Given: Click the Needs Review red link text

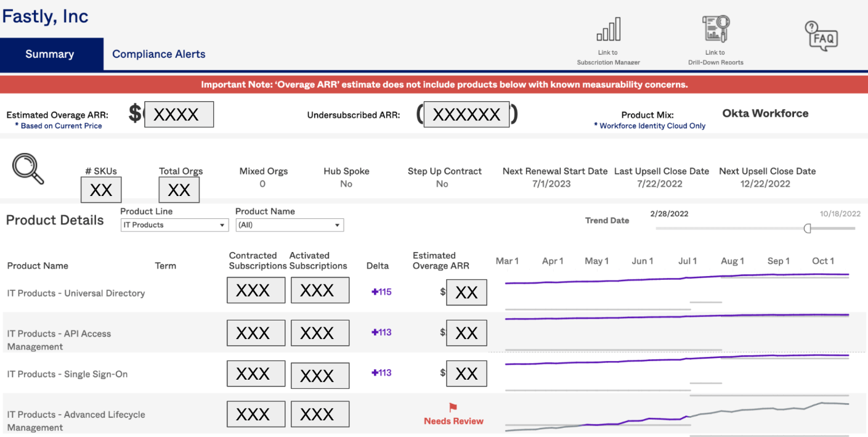Looking at the screenshot, I should coord(453,421).
